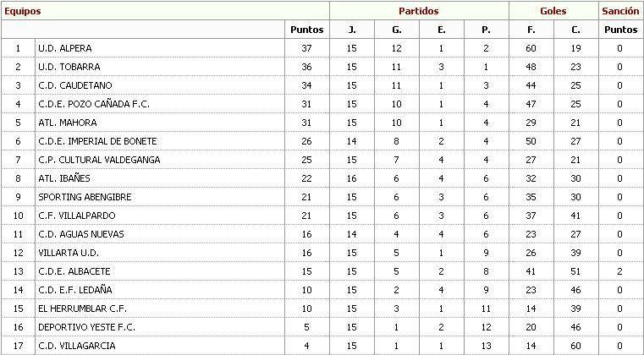644x355 pixels.
Task: Select team DEPORTIVO YESTE F.C.
Action: pyautogui.click(x=86, y=327)
